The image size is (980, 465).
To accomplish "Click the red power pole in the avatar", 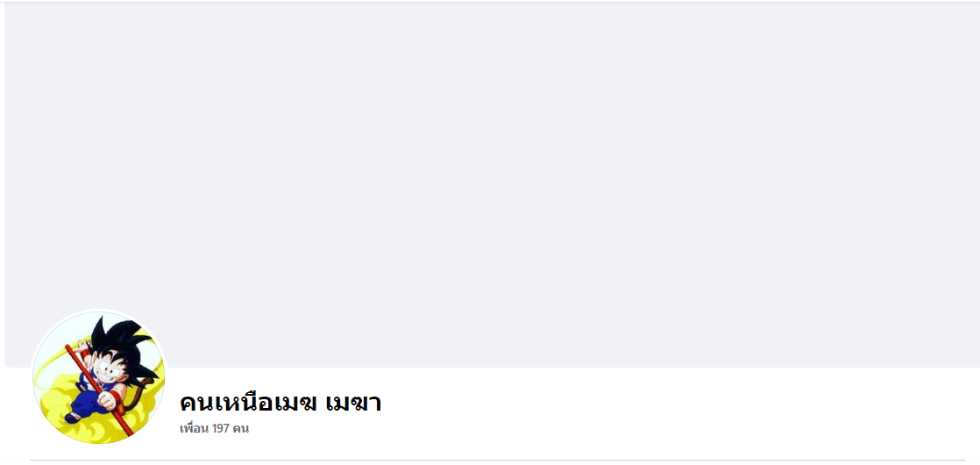I will [99, 390].
